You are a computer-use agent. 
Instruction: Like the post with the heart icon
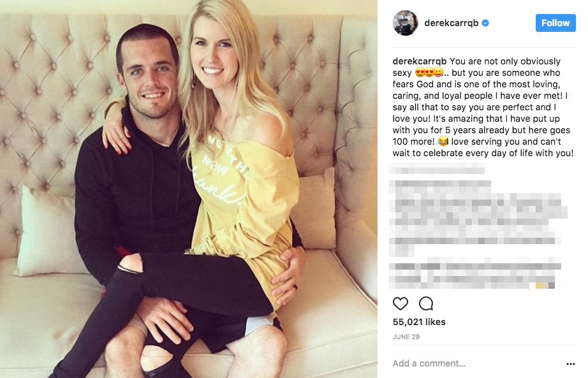point(400,303)
